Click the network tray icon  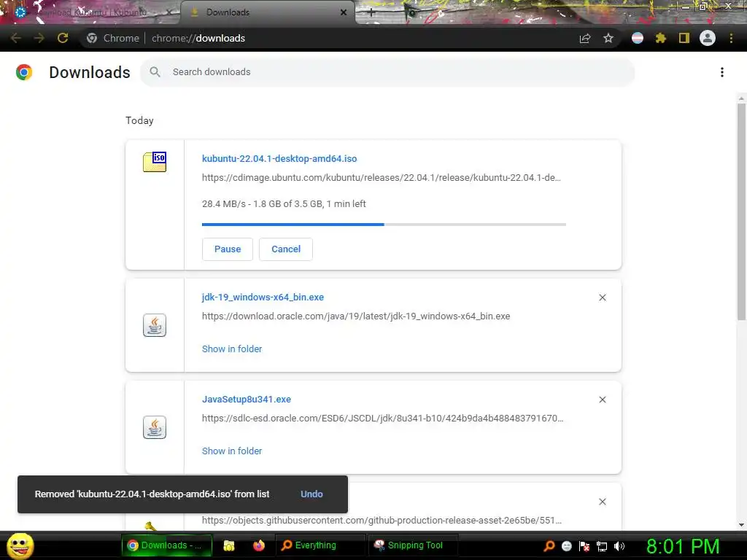[x=602, y=546]
